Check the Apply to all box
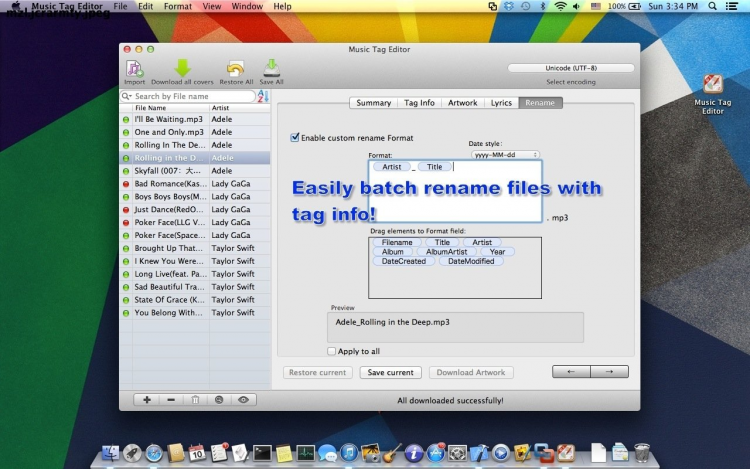Image resolution: width=750 pixels, height=469 pixels. point(331,351)
